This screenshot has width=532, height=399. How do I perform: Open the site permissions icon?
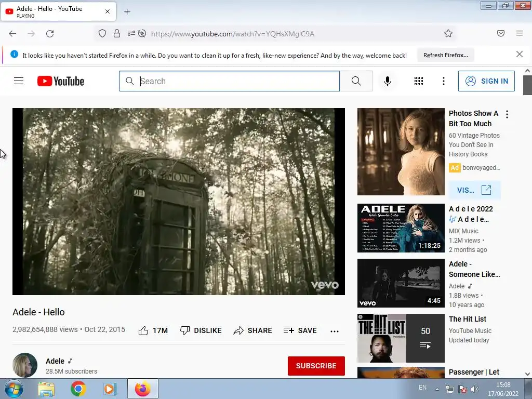(x=131, y=34)
